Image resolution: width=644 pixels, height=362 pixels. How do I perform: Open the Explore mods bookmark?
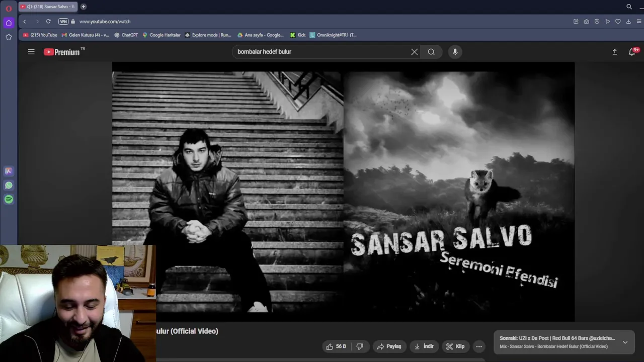[208, 35]
